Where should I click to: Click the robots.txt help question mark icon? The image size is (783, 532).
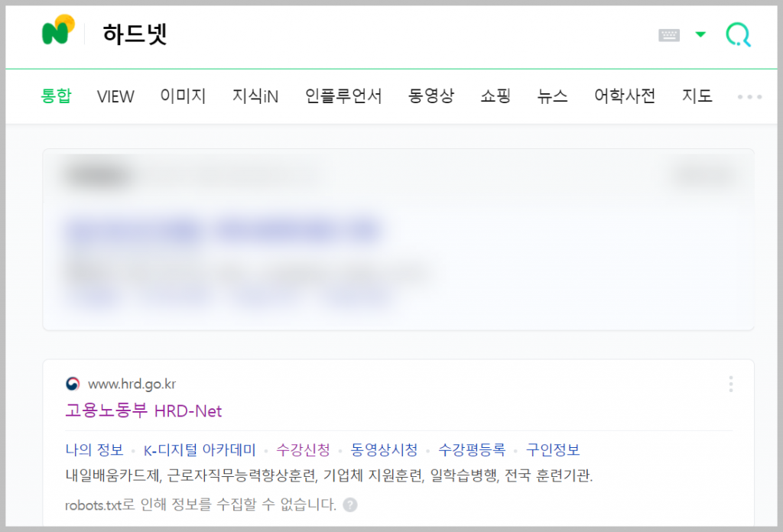(x=350, y=505)
